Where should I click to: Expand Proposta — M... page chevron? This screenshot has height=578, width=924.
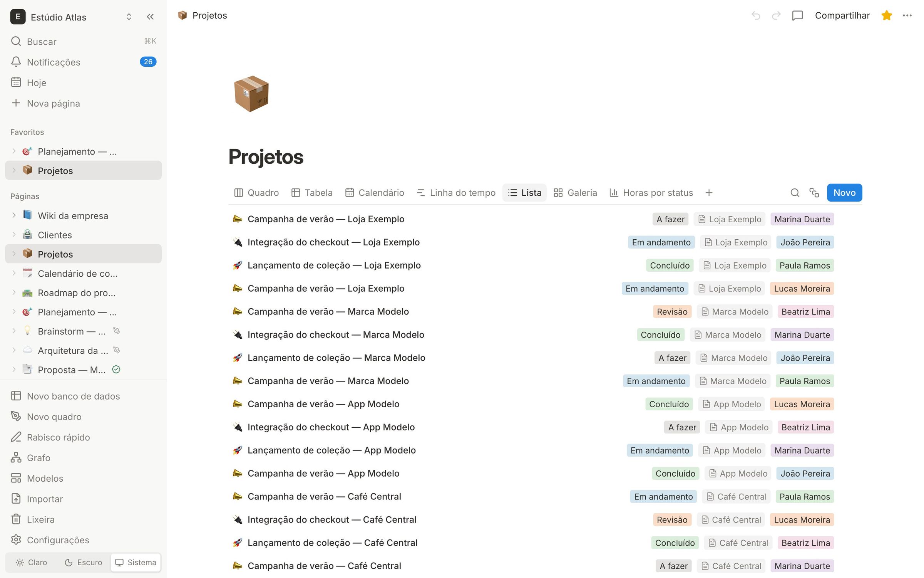[x=14, y=370]
